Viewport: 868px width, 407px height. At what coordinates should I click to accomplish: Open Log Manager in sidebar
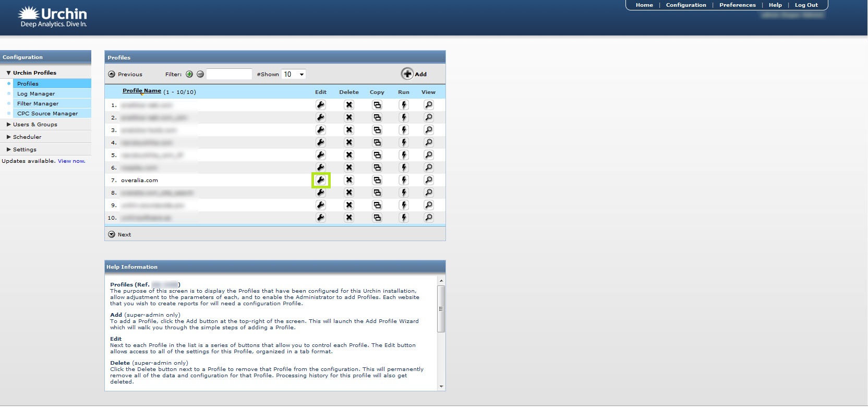pyautogui.click(x=36, y=94)
